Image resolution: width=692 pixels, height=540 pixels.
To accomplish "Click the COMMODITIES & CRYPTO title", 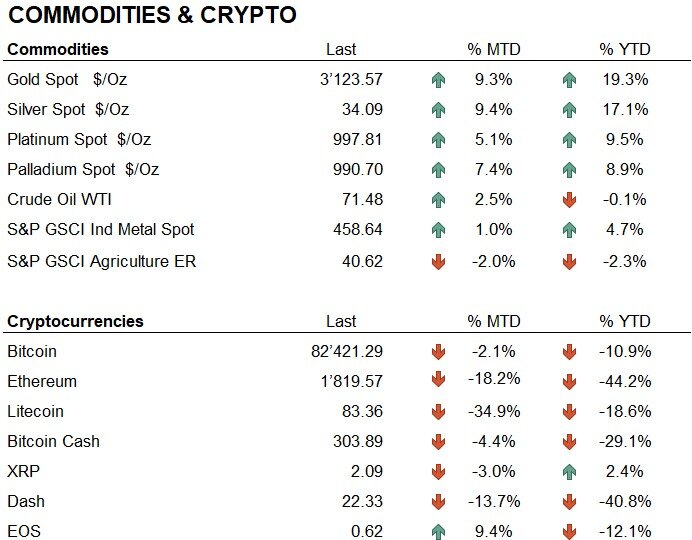I will (x=154, y=16).
